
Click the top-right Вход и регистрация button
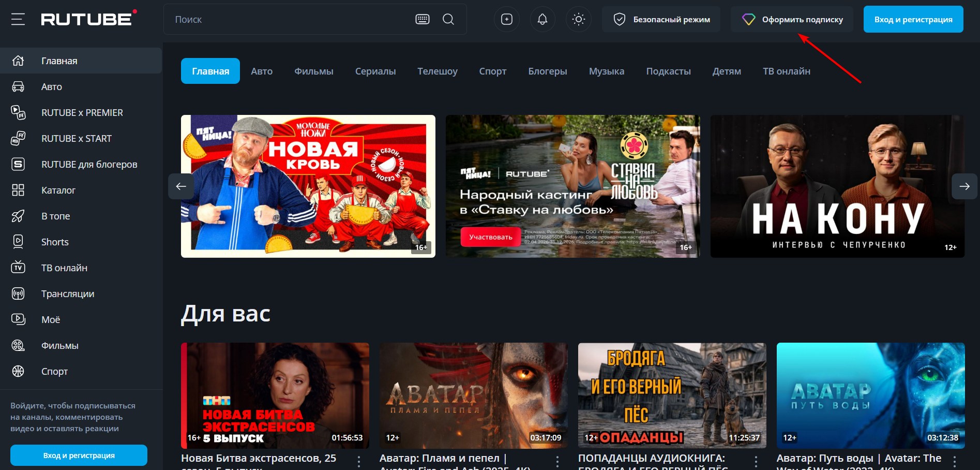[913, 20]
